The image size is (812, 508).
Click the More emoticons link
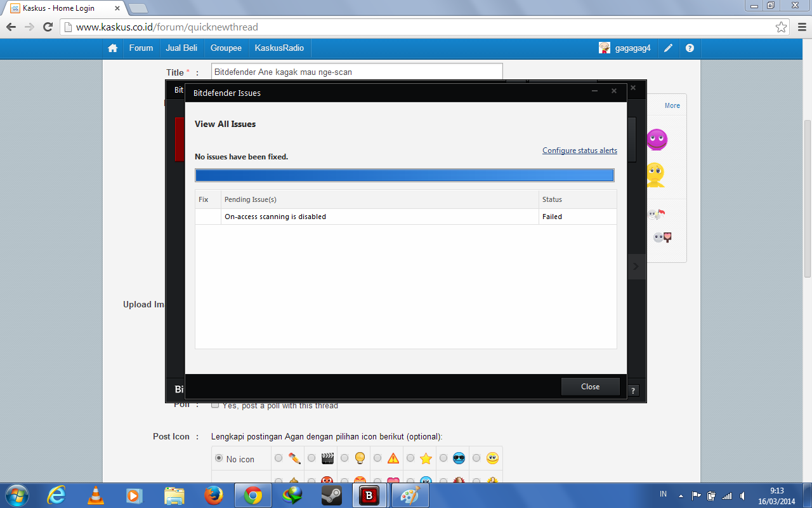(x=672, y=105)
